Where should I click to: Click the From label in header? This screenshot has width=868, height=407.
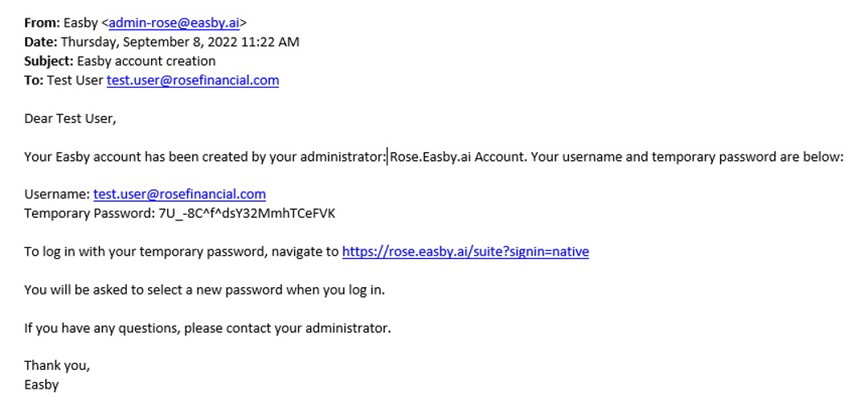(x=42, y=23)
